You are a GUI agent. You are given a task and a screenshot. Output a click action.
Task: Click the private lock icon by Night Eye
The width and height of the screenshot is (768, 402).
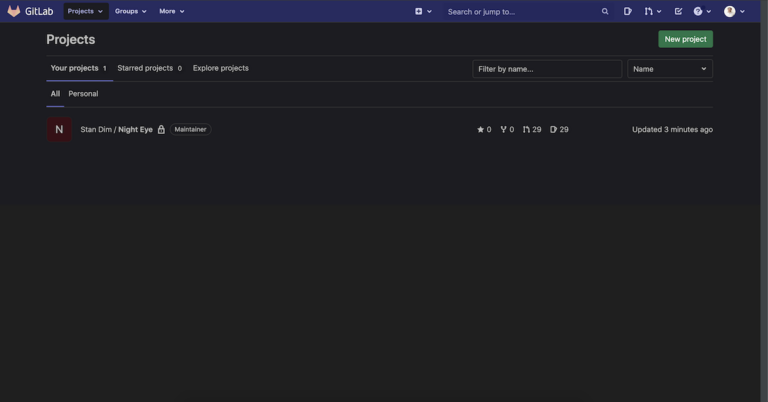click(x=161, y=129)
